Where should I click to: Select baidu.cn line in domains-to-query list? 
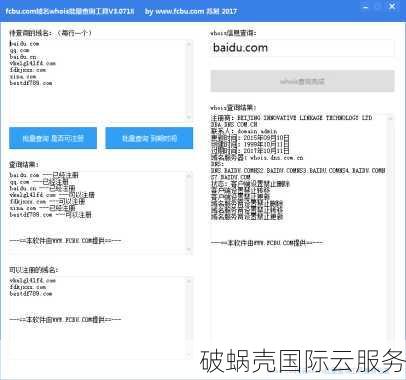coord(23,57)
